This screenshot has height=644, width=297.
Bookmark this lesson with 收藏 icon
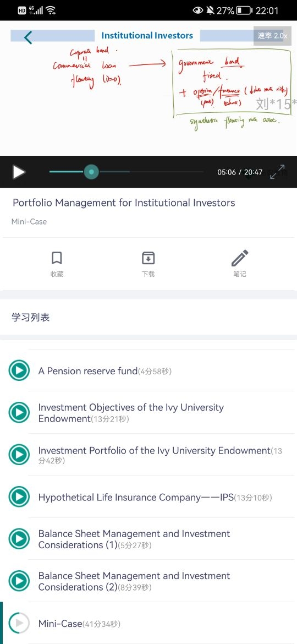(57, 264)
